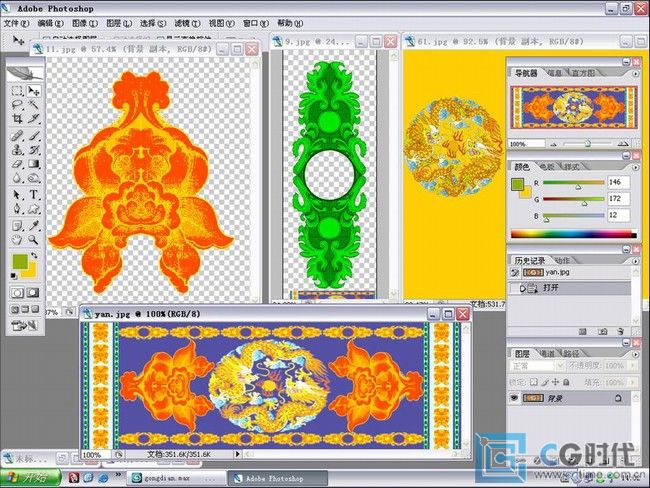650x488 pixels.
Task: Switch to gongdian.max taskbar button
Action: pos(175,478)
